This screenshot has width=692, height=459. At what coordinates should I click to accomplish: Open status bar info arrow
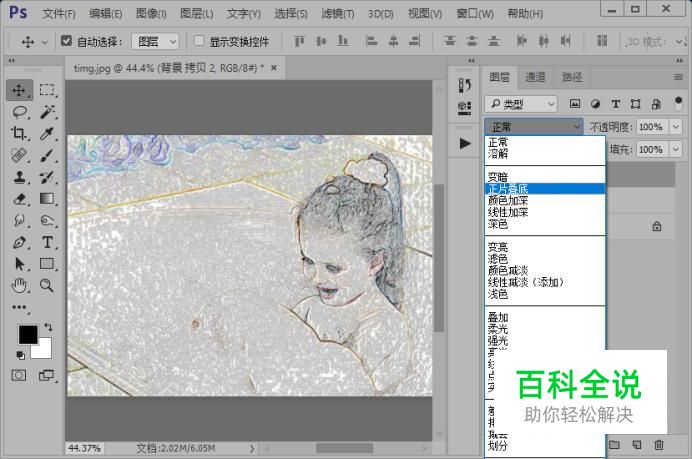(252, 448)
